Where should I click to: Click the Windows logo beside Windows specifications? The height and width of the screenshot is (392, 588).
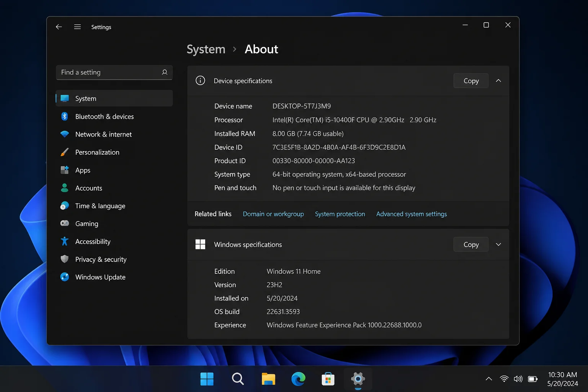[200, 244]
